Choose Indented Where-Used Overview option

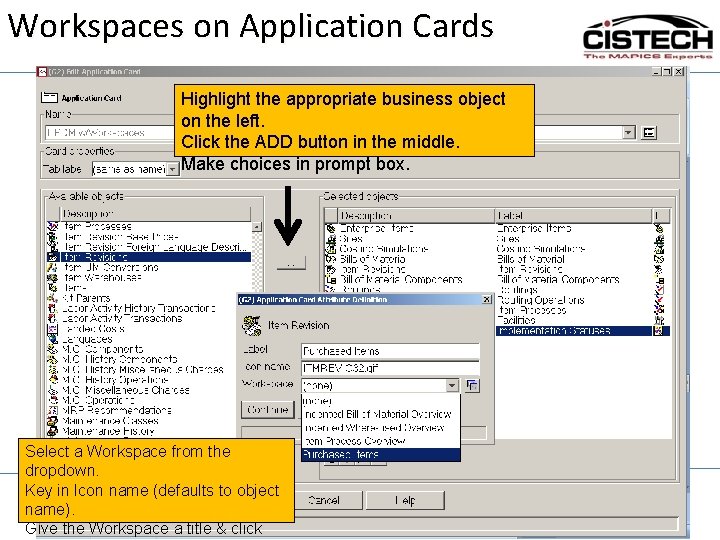[x=381, y=428]
